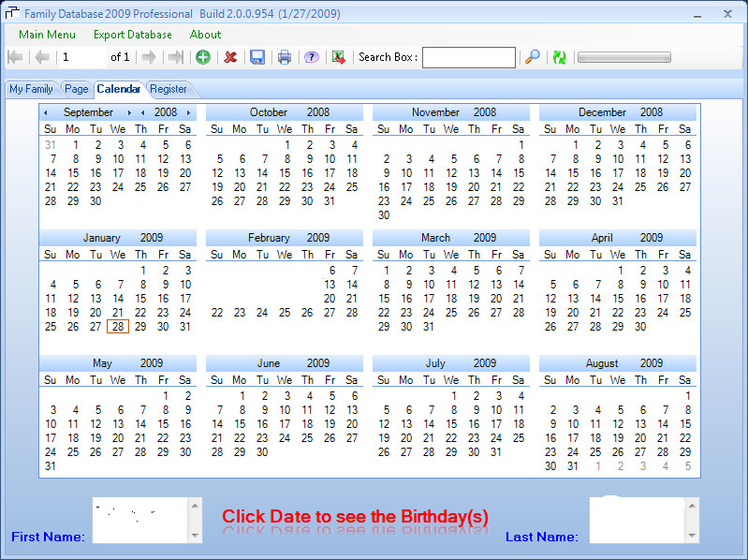Refresh with green arrows icon
This screenshot has height=560, width=748.
[559, 58]
